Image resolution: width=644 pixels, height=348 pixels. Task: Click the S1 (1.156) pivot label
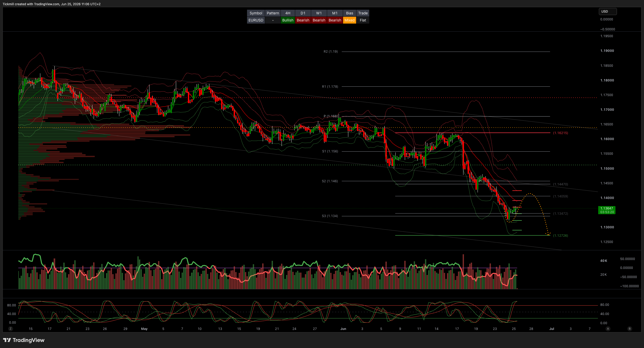[330, 151]
